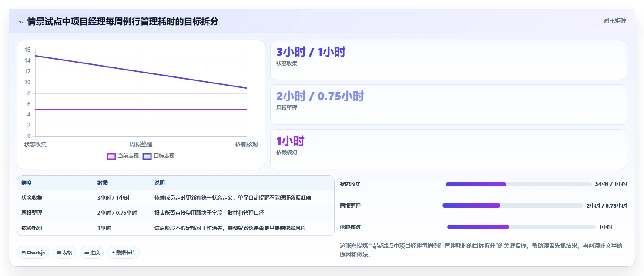Select the 3小时 / 1小时 状态收集 data card
The image size is (644, 276).
click(x=448, y=60)
